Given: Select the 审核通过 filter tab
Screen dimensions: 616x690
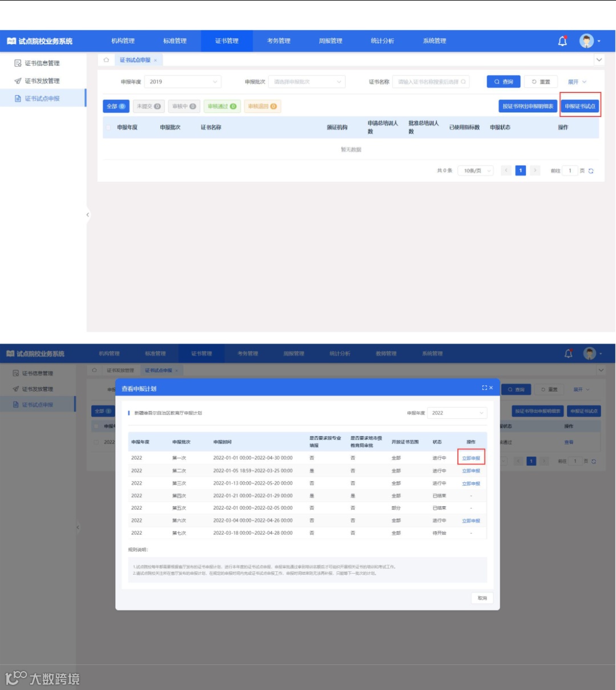Looking at the screenshot, I should [x=222, y=107].
